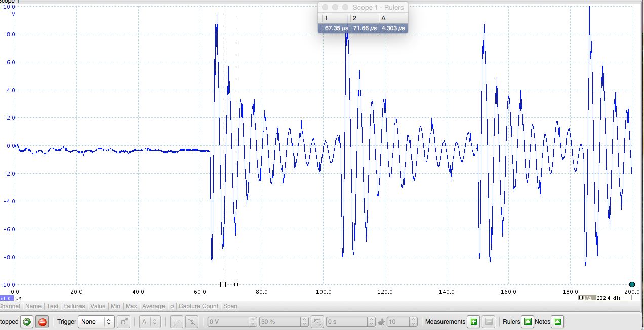
Task: Click the Notes label in toolbar
Action: point(542,322)
